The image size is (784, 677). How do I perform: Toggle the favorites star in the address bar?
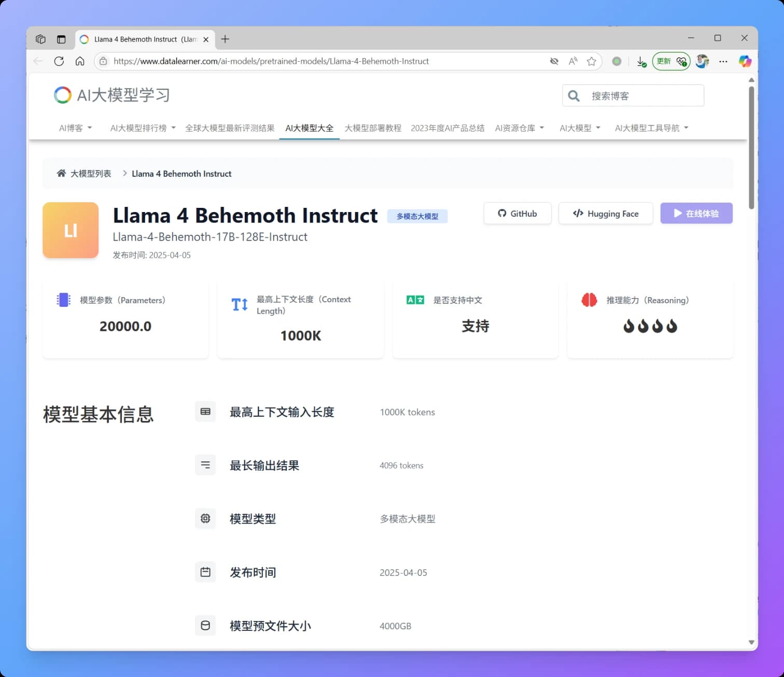(x=592, y=61)
